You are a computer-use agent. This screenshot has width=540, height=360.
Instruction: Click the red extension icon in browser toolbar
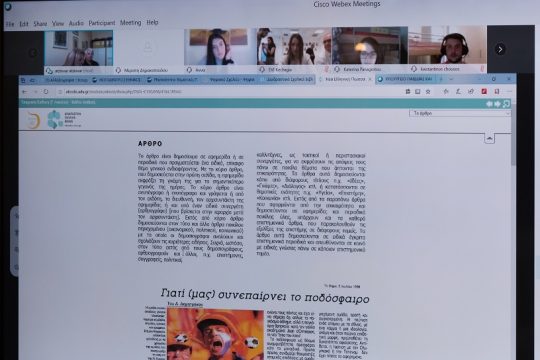coord(484,91)
